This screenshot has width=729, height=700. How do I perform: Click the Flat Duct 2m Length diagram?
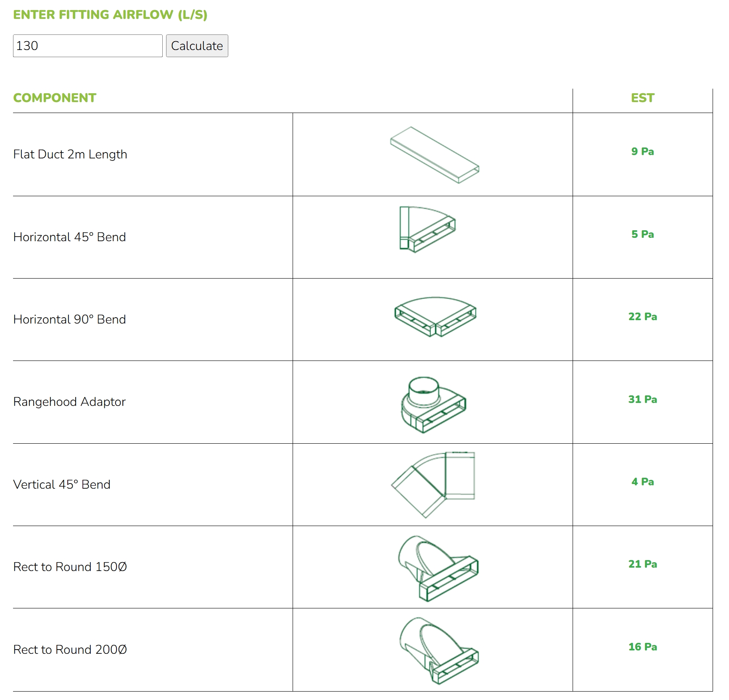tap(434, 155)
